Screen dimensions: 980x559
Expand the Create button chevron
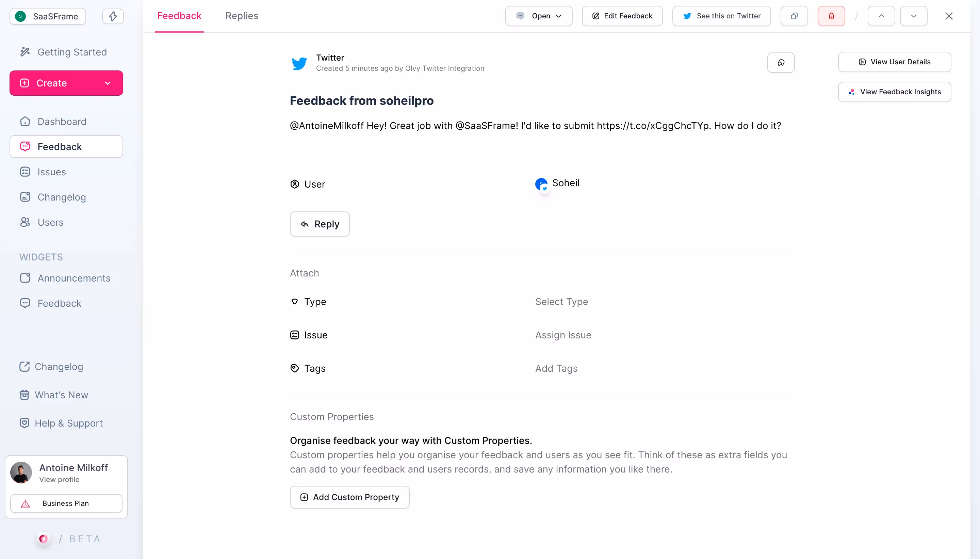pyautogui.click(x=108, y=82)
